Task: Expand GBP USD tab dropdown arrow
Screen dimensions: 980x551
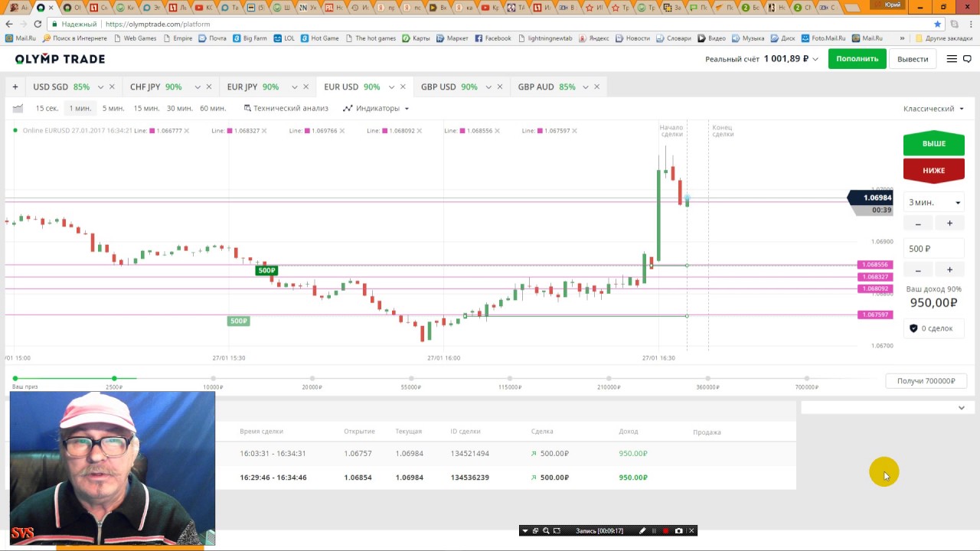Action: click(488, 87)
